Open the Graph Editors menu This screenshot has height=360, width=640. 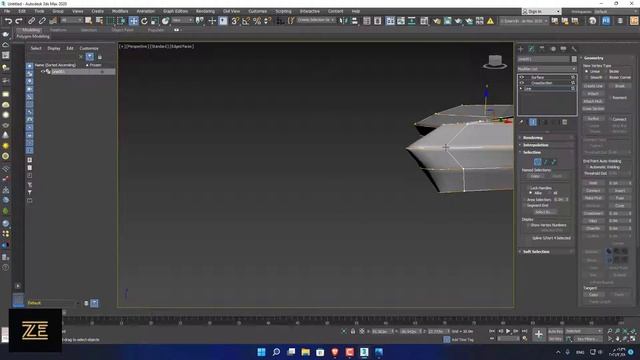pos(176,11)
